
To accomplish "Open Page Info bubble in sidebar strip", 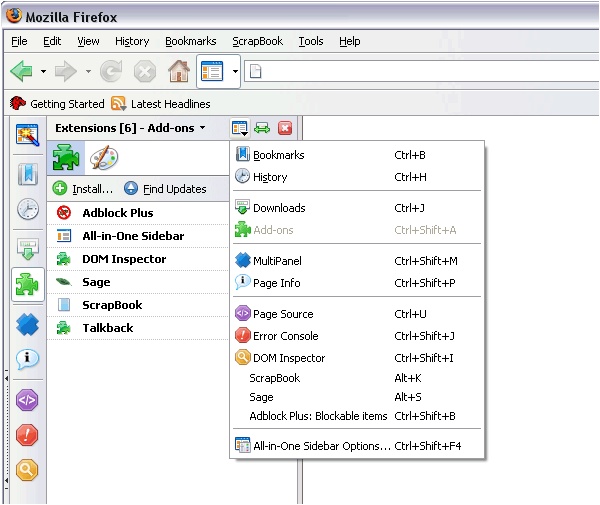I will [28, 359].
